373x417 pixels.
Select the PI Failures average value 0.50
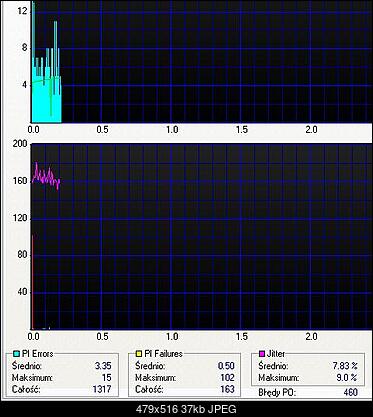pyautogui.click(x=226, y=366)
